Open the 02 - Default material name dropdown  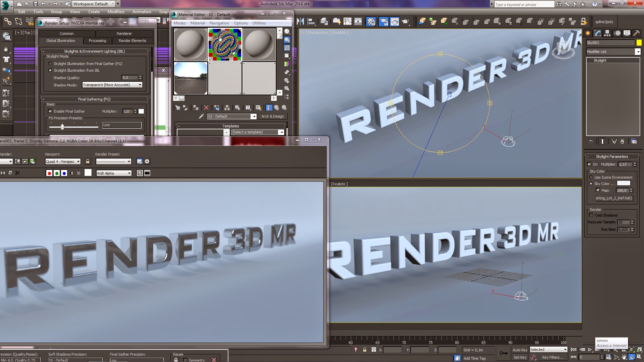[231, 116]
